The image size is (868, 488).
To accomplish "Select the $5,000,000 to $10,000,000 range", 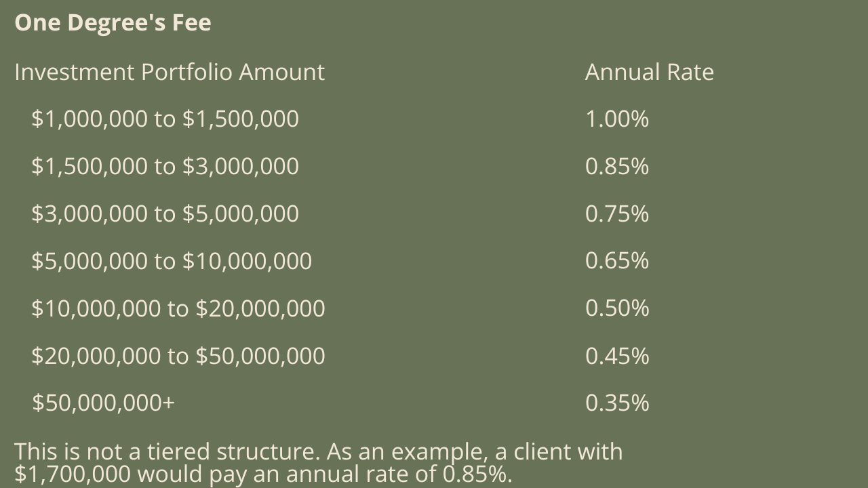I will click(x=172, y=261).
